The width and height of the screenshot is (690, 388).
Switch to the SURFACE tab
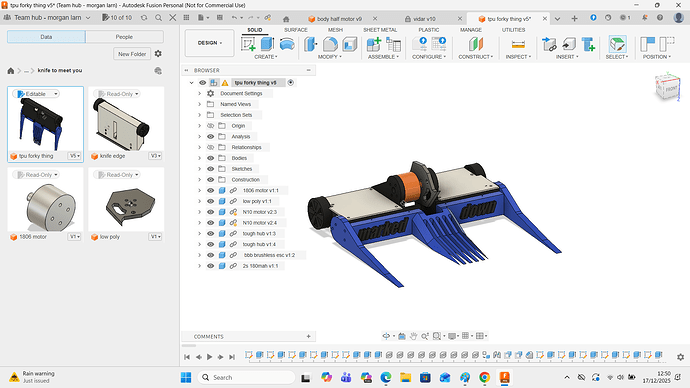[296, 30]
